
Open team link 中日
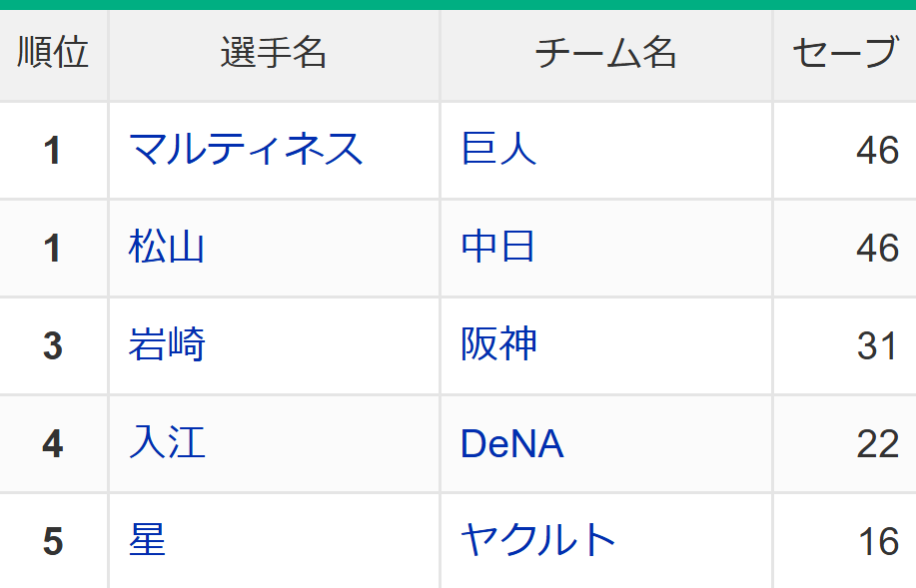pos(497,247)
